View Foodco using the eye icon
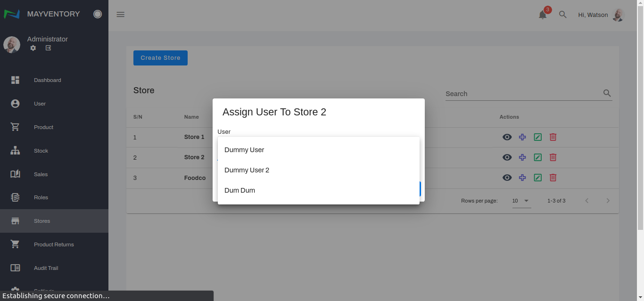Screen dimensions: 644x301 point(507,178)
